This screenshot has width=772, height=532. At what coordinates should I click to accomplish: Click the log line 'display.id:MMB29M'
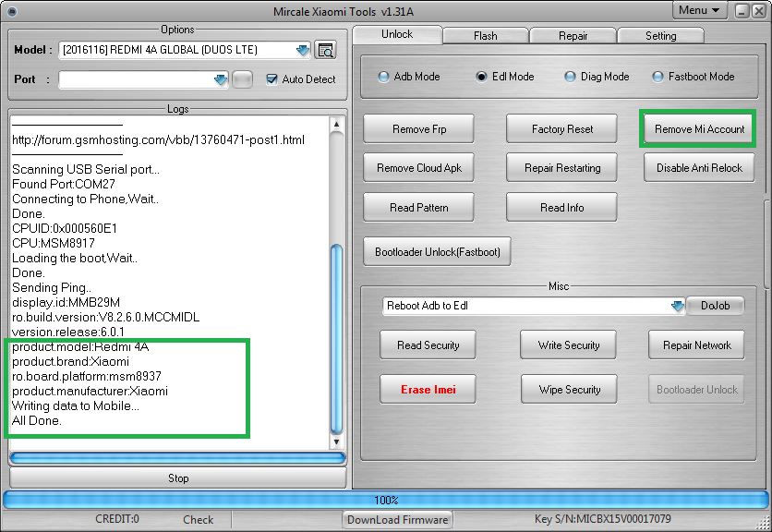(x=66, y=302)
